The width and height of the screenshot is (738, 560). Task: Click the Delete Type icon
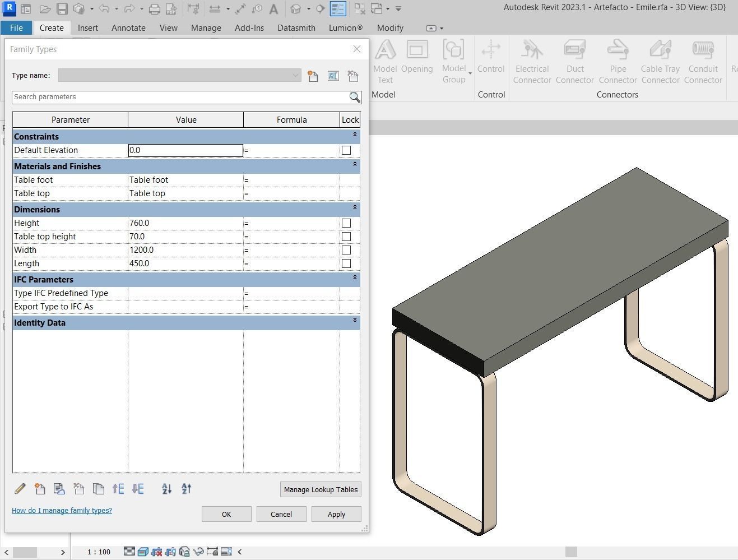352,76
